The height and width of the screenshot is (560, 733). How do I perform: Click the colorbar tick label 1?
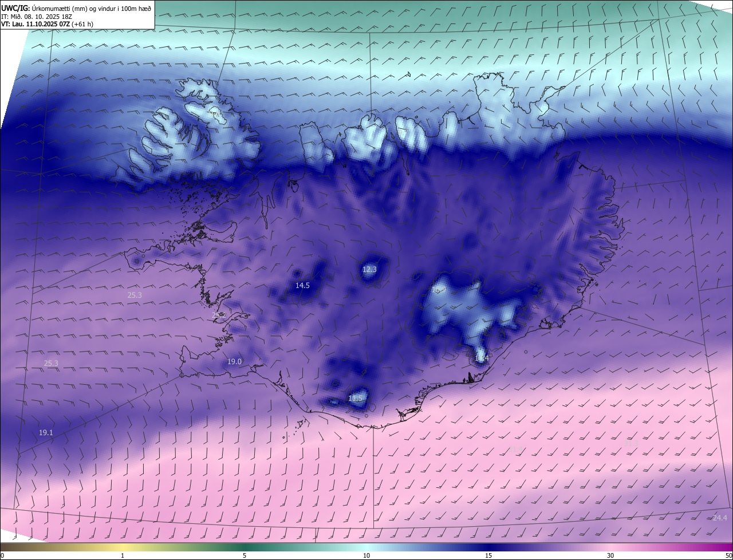[x=123, y=555]
